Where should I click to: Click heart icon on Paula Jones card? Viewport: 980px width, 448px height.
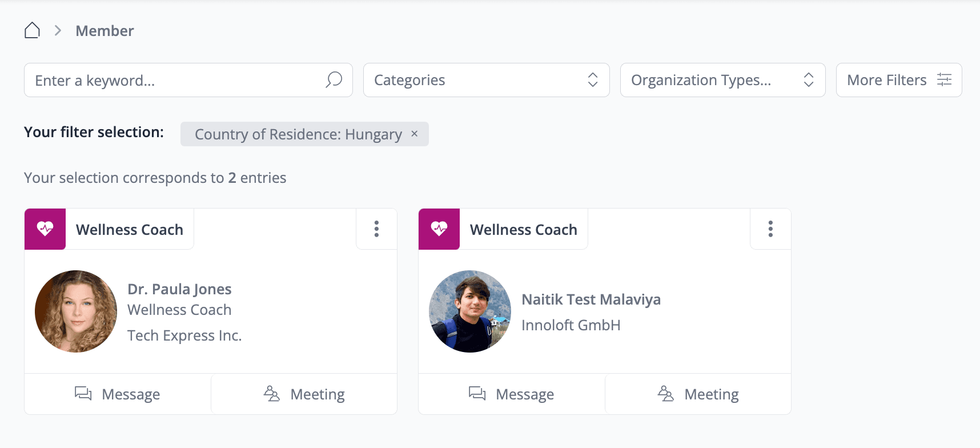pos(45,229)
